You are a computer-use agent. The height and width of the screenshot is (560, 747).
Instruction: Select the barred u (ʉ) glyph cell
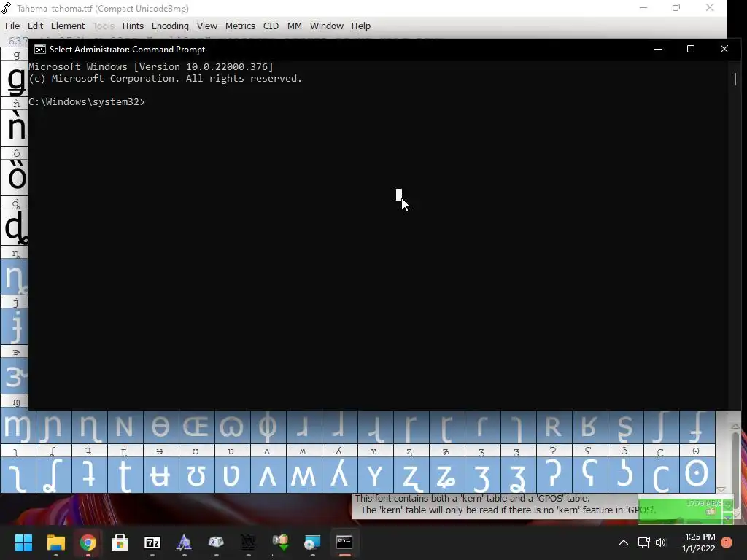point(160,475)
